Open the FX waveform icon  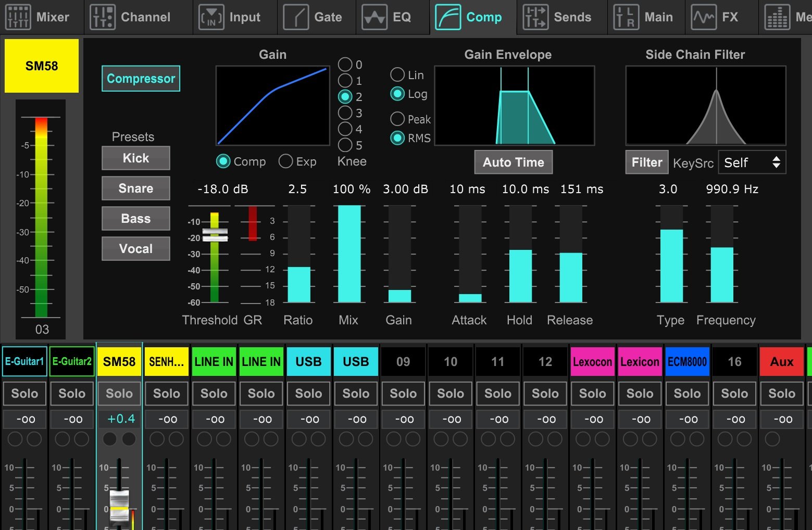point(704,17)
